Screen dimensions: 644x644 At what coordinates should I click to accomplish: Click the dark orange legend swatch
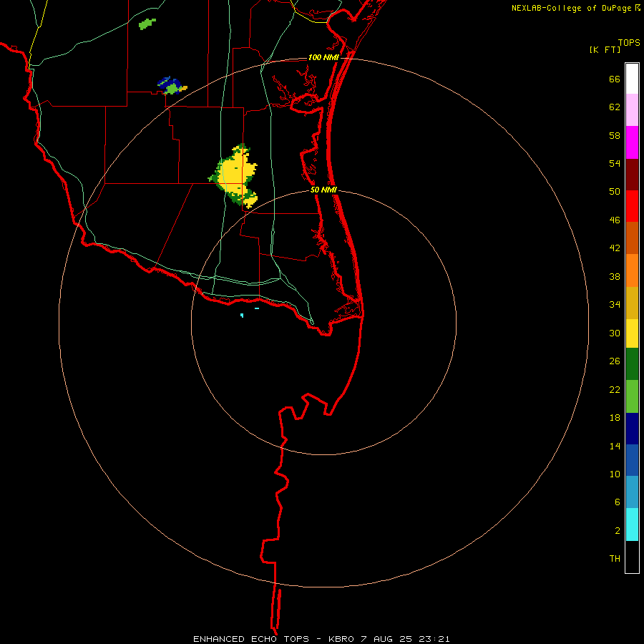[632, 238]
